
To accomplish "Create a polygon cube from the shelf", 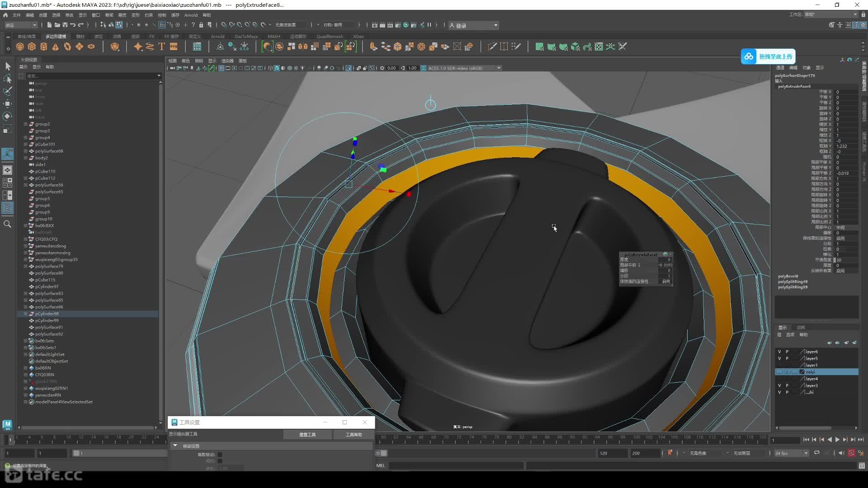I will tap(32, 47).
